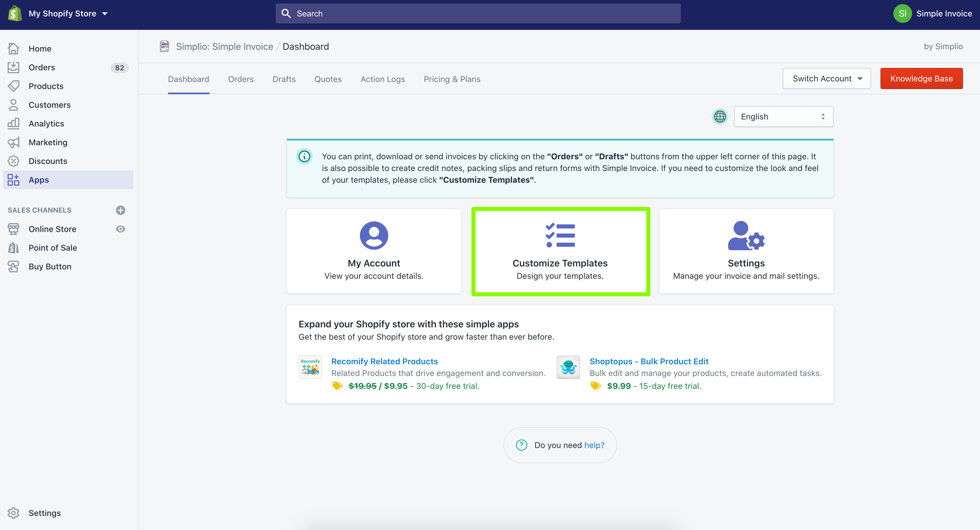
Task: Click the Simple Invoice account avatar
Action: tap(903, 13)
